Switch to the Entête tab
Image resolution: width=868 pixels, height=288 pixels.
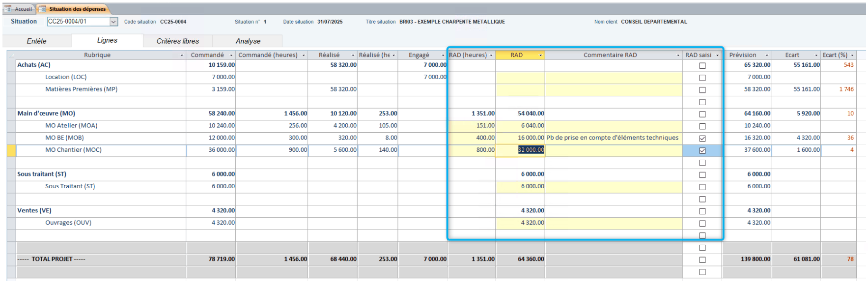coord(37,41)
